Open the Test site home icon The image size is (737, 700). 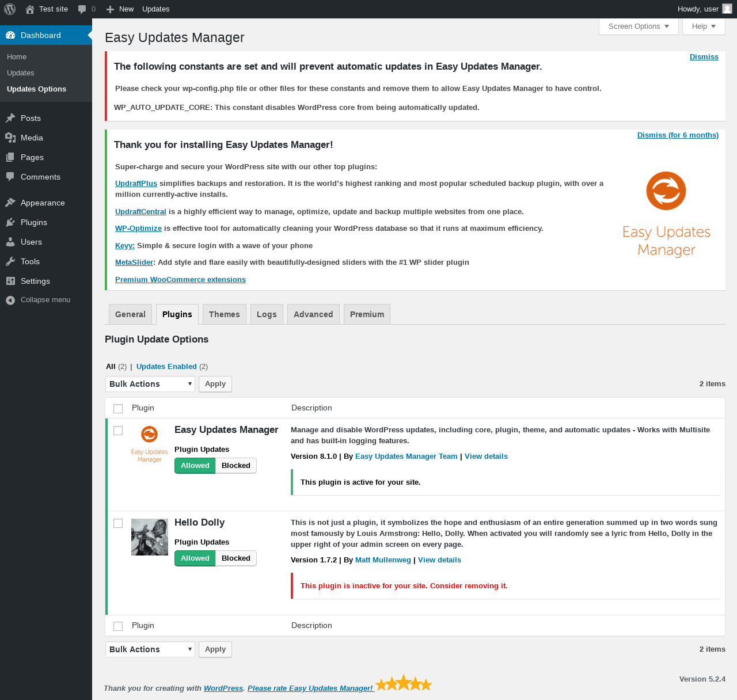coord(30,9)
